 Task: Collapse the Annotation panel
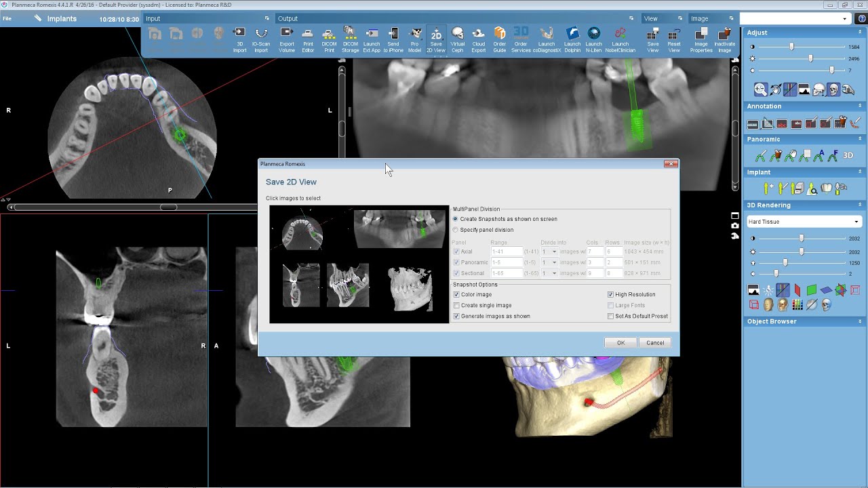click(860, 106)
